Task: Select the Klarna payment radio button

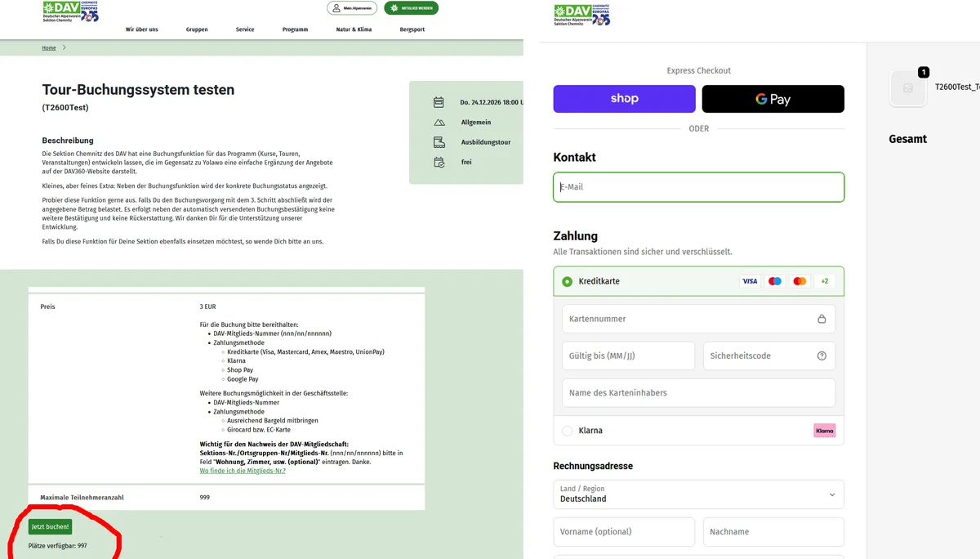Action: 568,431
